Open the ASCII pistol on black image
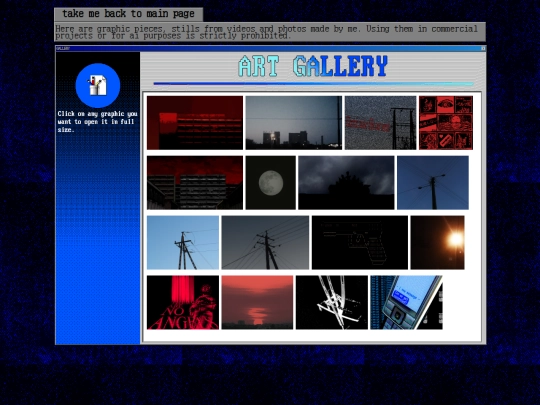 pyautogui.click(x=360, y=242)
